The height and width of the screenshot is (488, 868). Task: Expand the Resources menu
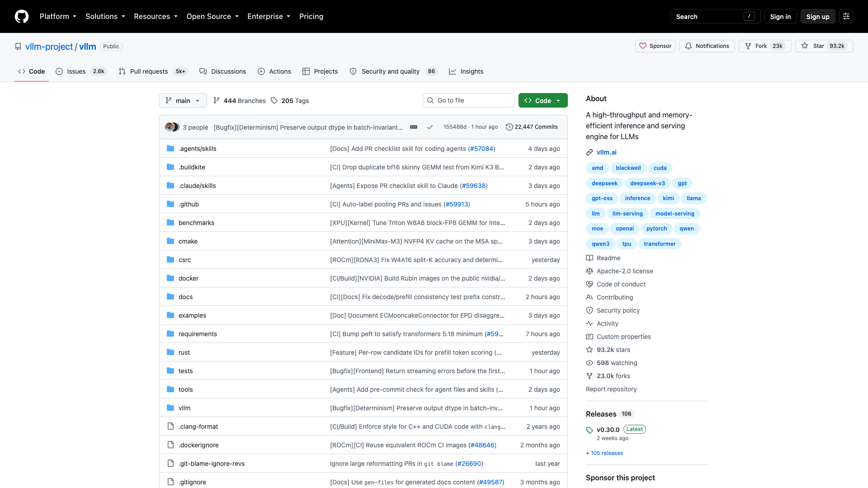coord(156,16)
